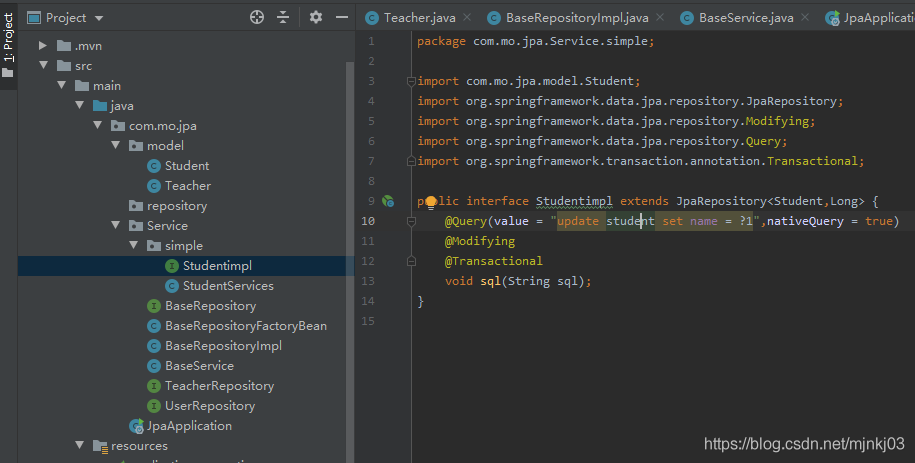
Task: Click the collapse all icon in Project panel
Action: [x=283, y=17]
